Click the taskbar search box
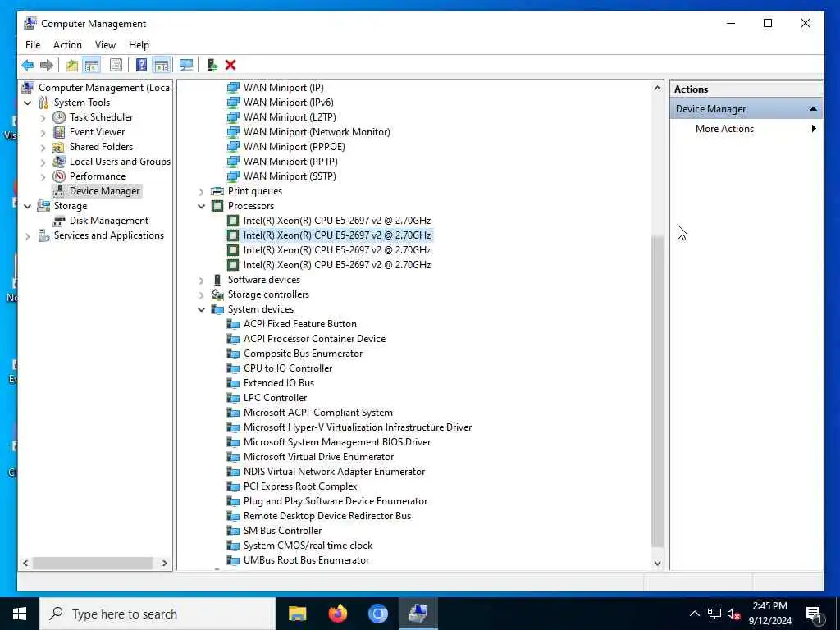The width and height of the screenshot is (840, 630). click(x=157, y=614)
